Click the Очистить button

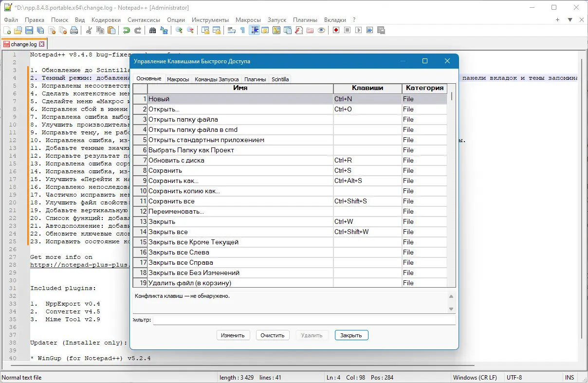coord(273,335)
